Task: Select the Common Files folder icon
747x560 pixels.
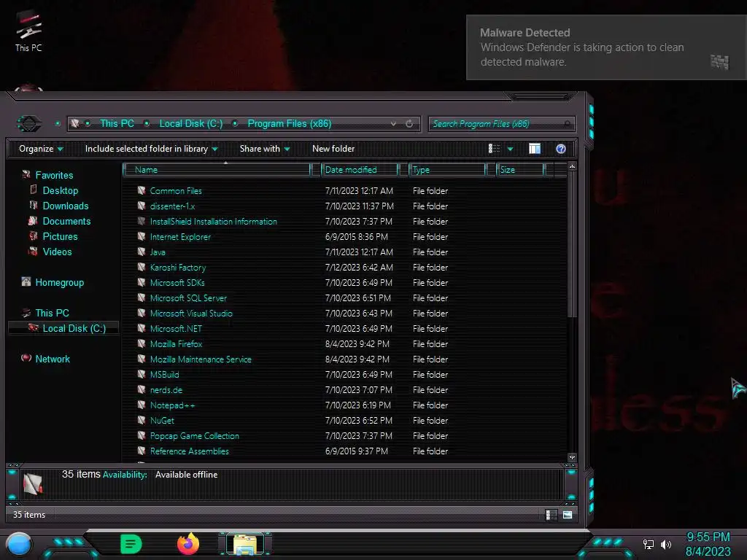Action: click(141, 190)
